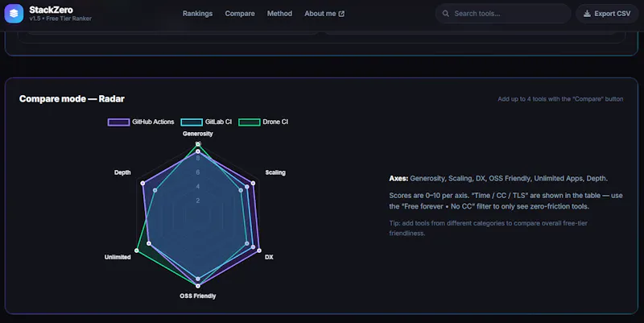644x323 pixels.
Task: Click the radar grid value 6 label
Action: [x=198, y=172]
